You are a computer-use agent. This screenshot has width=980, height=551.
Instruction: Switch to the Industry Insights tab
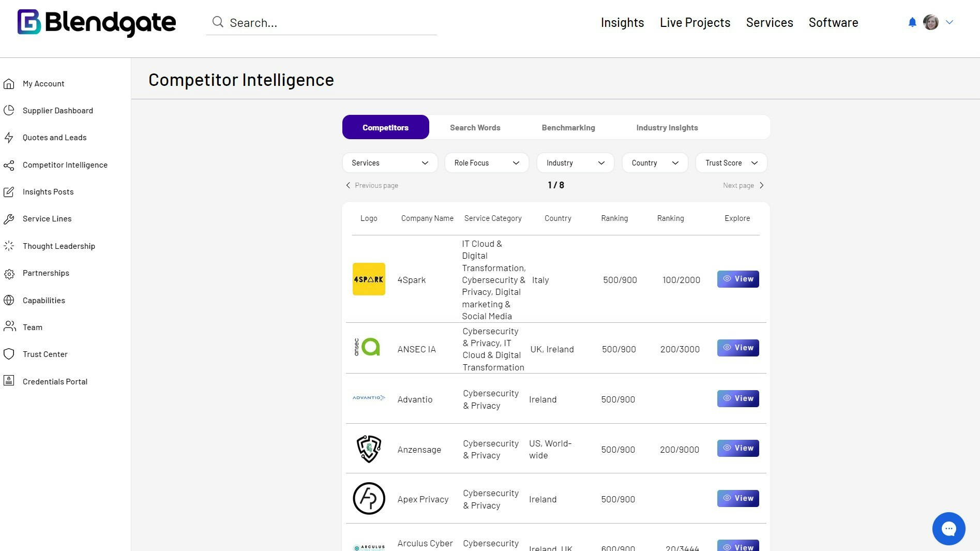pyautogui.click(x=667, y=128)
